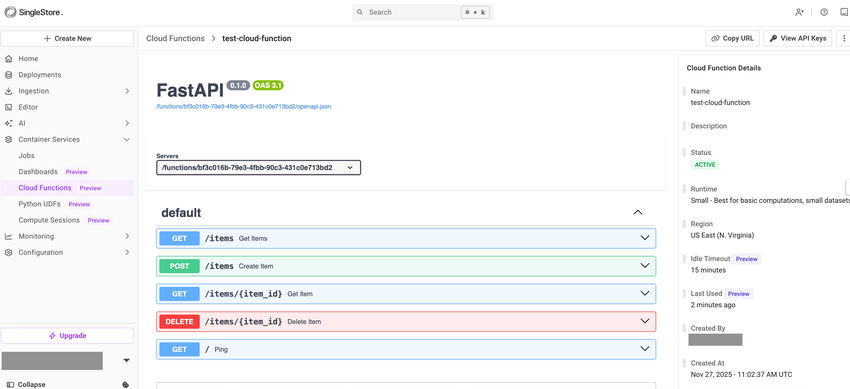This screenshot has height=389, width=850.
Task: Click View API Keys button
Action: (797, 38)
